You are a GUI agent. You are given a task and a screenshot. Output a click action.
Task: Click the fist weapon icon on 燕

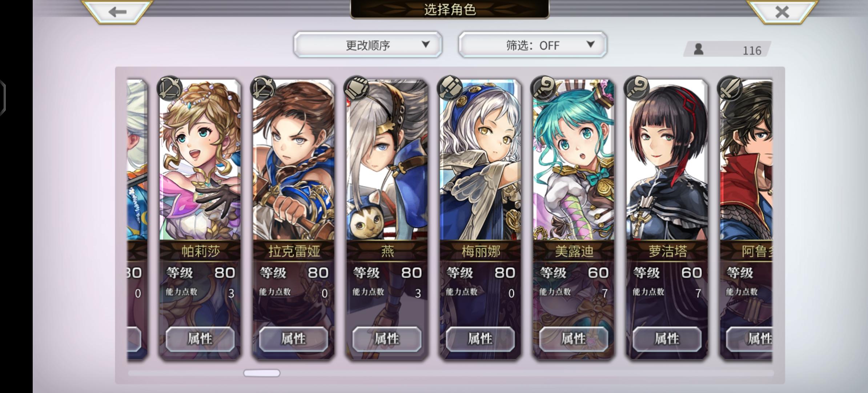tap(357, 88)
